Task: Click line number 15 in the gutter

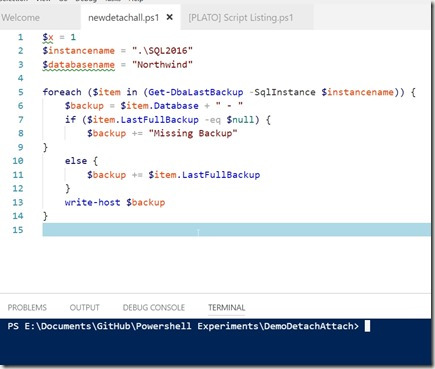Action: (x=18, y=230)
